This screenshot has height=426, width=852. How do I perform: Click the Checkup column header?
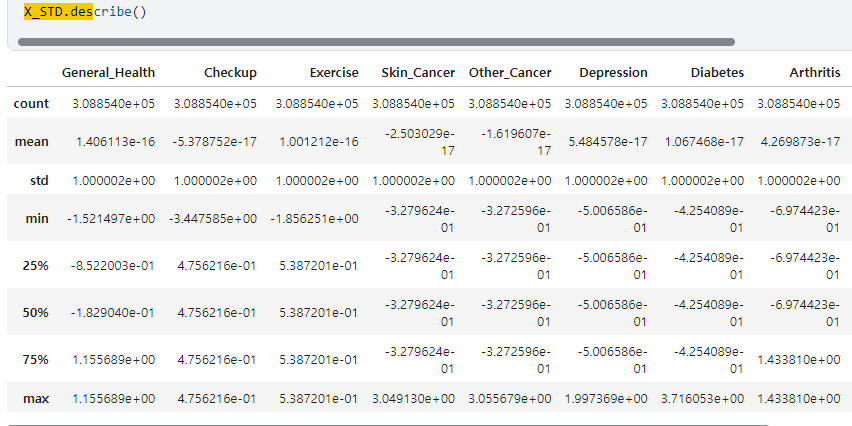click(230, 73)
